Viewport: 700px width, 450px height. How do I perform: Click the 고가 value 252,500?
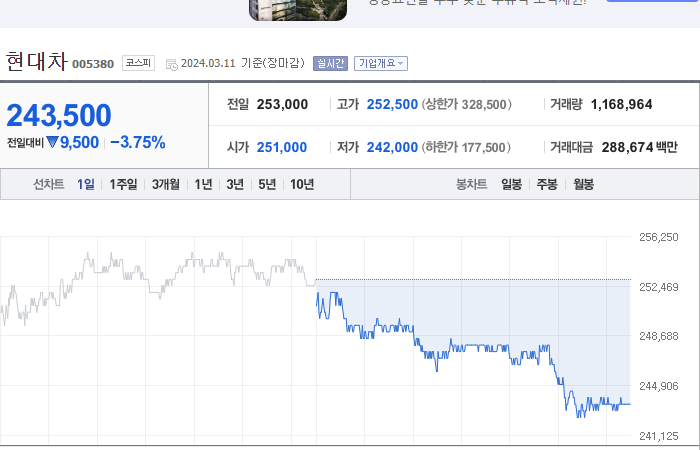[392, 104]
